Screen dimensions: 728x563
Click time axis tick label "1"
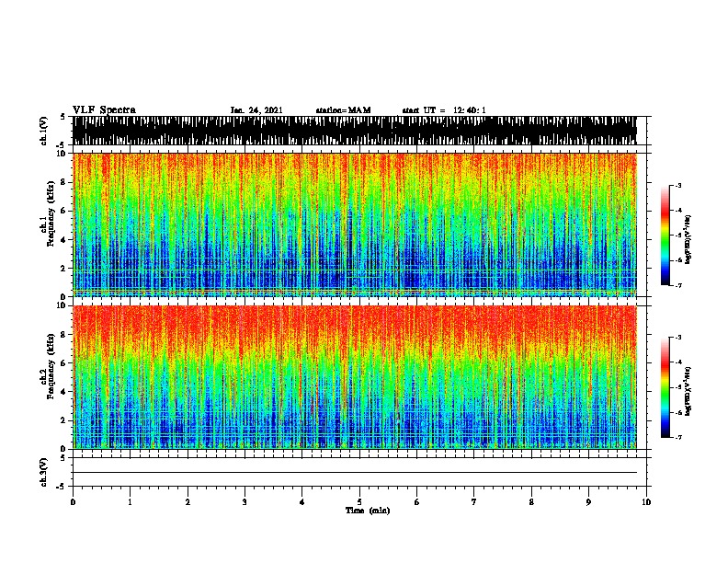point(130,501)
